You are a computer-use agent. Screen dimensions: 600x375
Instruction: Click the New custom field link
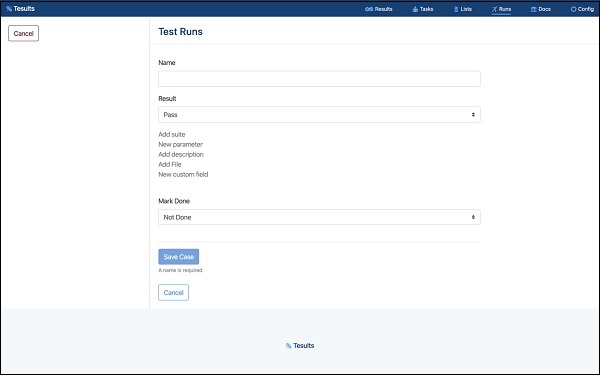183,174
